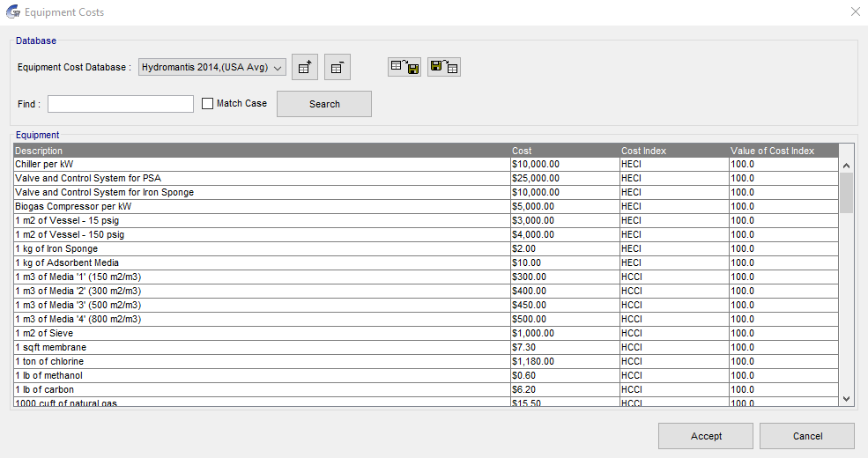Click the remove database table icon
This screenshot has height=458, width=868.
click(338, 67)
